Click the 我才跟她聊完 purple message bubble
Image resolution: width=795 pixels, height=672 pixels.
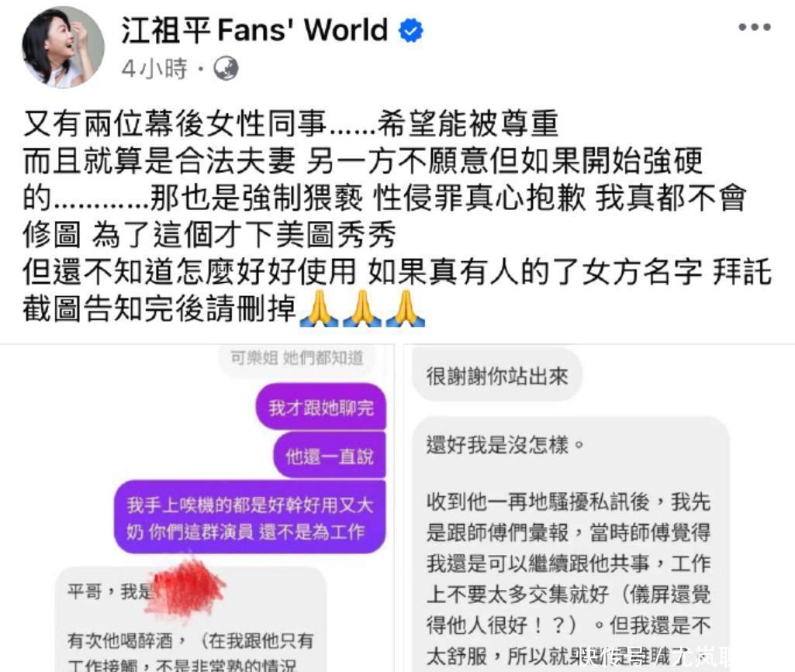coord(321,407)
